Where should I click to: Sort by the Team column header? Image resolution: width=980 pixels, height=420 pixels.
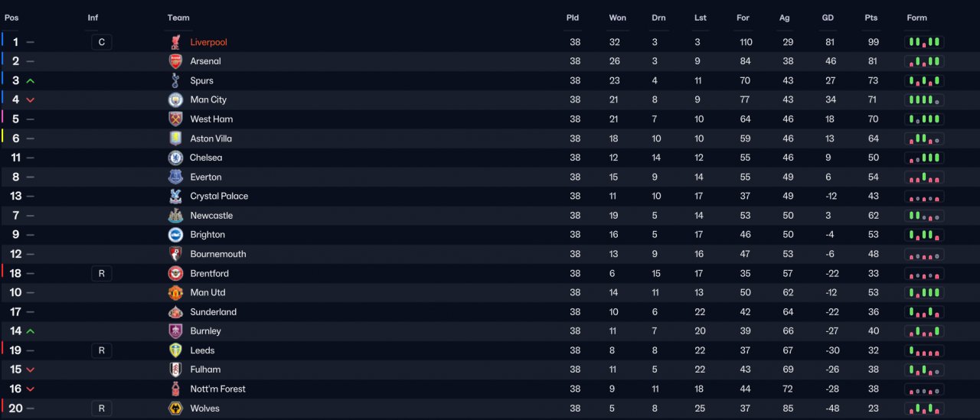point(178,18)
